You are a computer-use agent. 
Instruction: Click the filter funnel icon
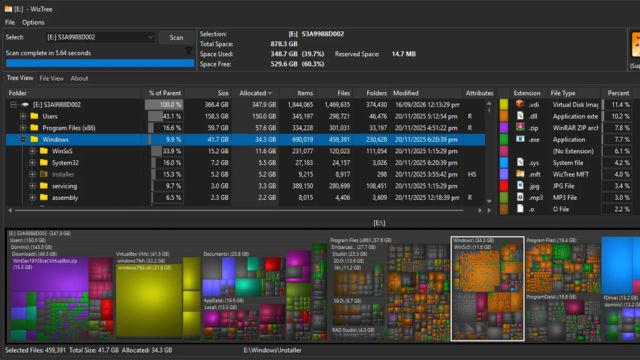189,51
